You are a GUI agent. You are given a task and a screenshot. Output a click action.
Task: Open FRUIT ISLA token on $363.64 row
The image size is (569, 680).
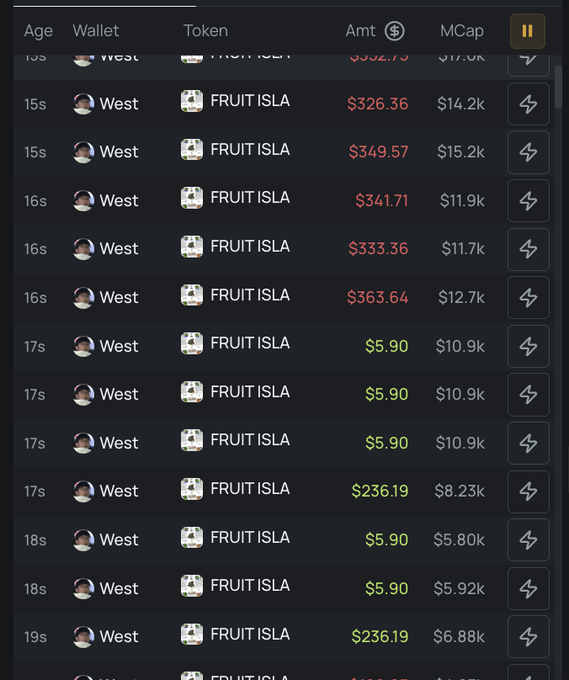click(250, 295)
